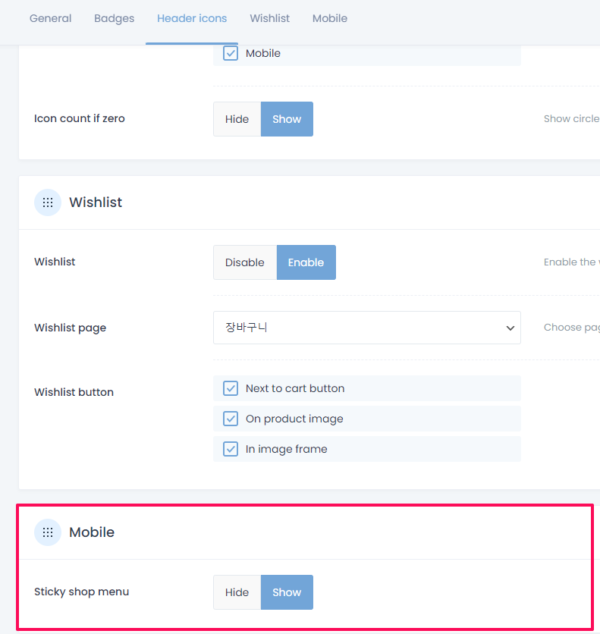
Task: Click the Mobile section heading text
Action: pyautogui.click(x=92, y=532)
